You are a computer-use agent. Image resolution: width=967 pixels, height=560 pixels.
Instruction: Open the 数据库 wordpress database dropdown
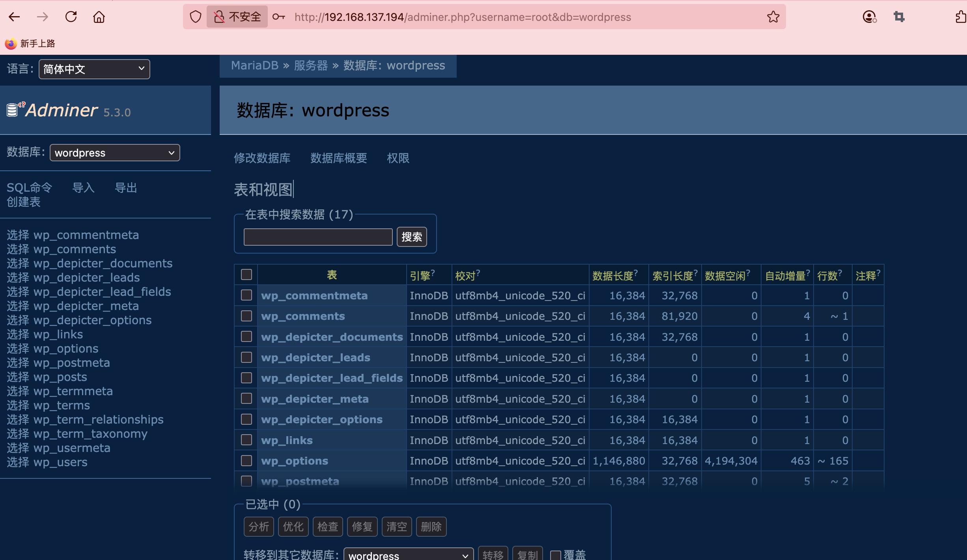click(115, 153)
